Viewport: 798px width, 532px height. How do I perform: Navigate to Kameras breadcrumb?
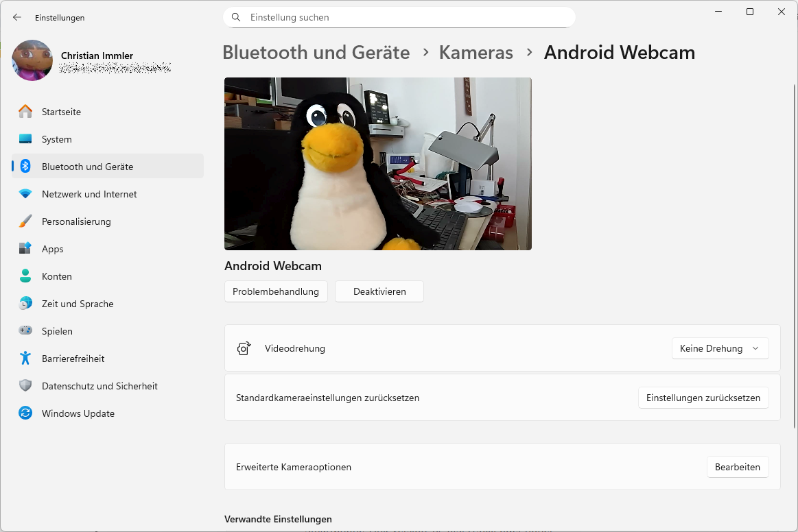[476, 53]
